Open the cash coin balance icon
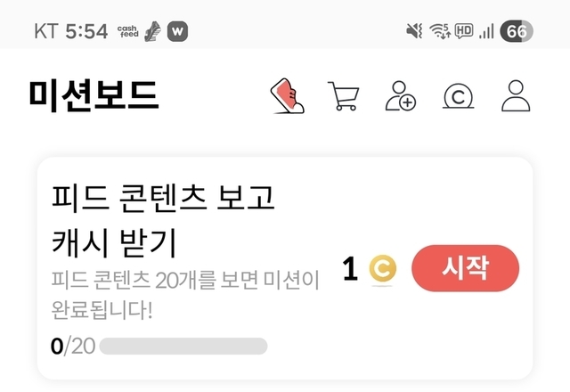Image resolution: width=570 pixels, height=392 pixels. click(458, 95)
